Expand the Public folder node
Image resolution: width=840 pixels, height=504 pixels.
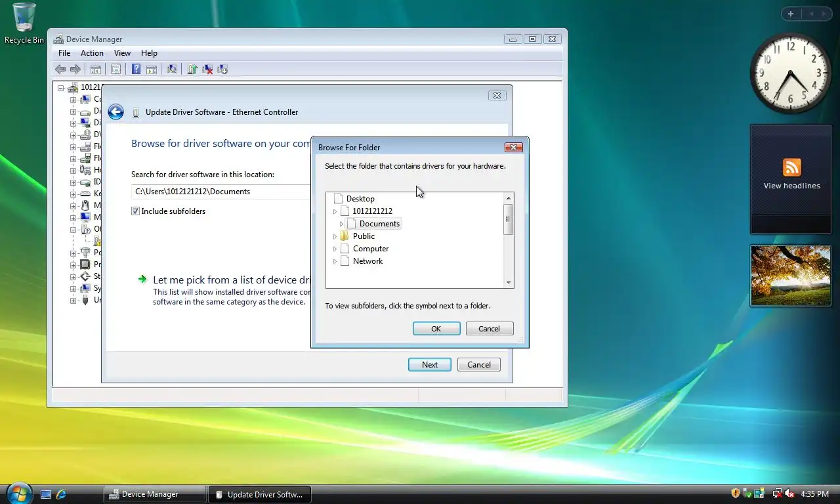335,236
